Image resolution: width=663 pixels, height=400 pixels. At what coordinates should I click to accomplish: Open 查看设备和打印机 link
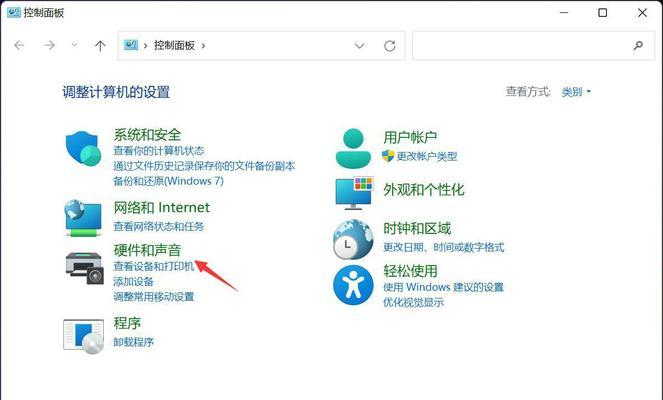click(153, 266)
